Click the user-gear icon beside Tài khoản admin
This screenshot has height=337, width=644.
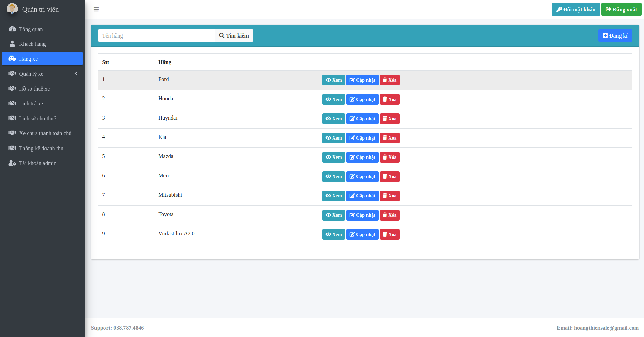[12, 163]
